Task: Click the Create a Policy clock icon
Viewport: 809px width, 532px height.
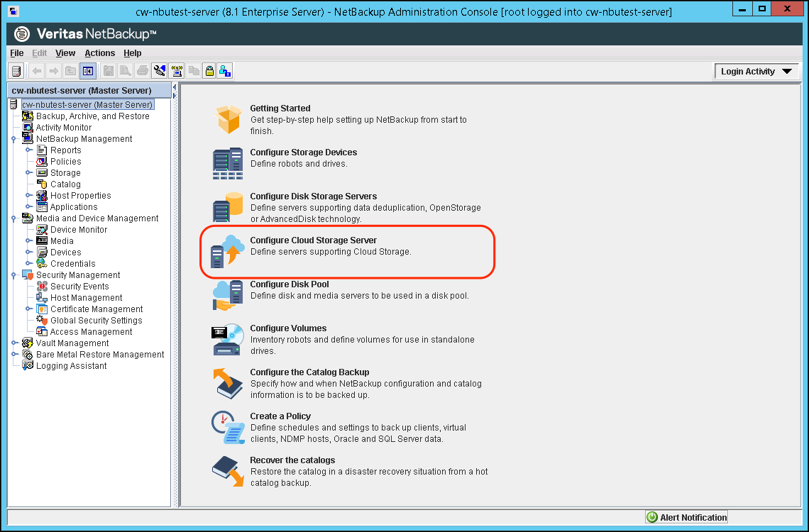Action: (x=228, y=427)
